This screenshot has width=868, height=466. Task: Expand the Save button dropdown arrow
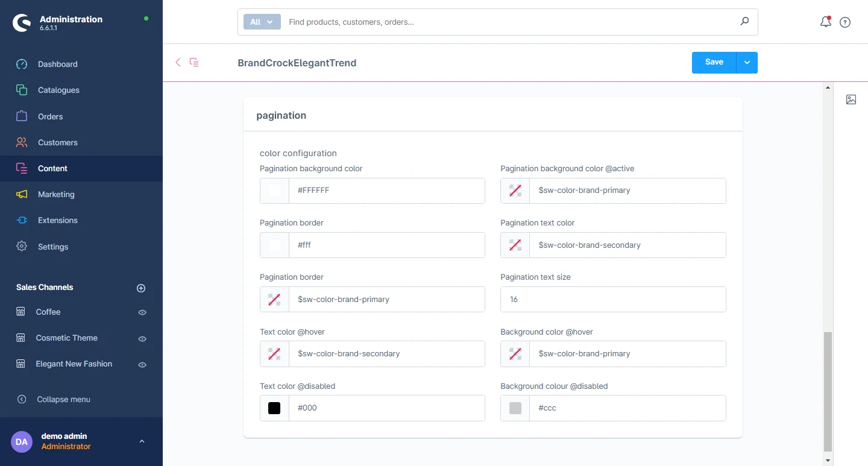point(747,63)
